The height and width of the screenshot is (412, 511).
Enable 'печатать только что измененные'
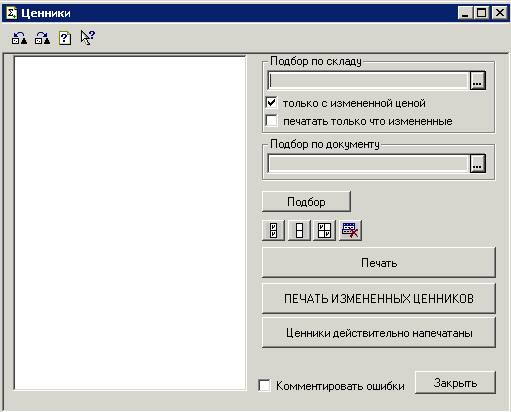coord(271,121)
